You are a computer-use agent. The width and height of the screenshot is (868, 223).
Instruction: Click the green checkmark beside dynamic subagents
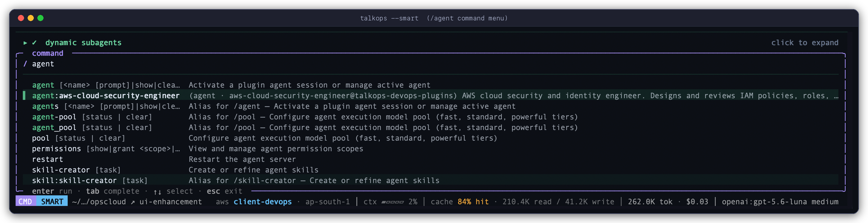pos(34,43)
